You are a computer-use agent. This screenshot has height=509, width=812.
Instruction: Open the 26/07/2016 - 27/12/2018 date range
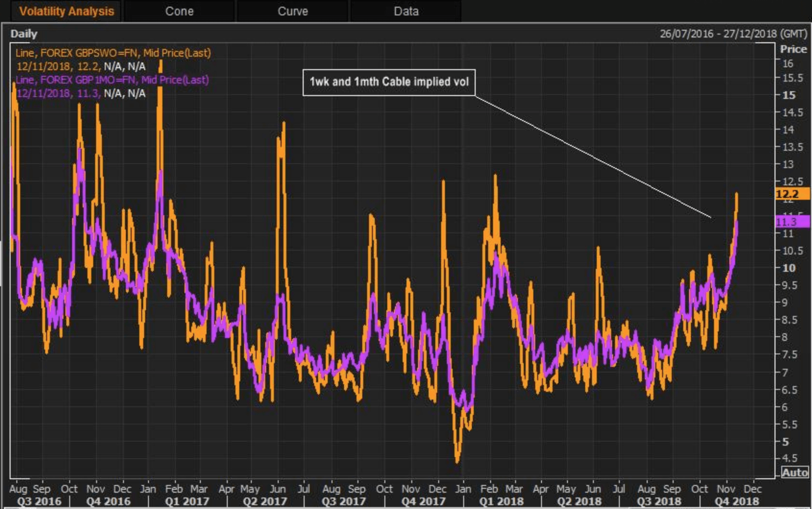coord(733,34)
